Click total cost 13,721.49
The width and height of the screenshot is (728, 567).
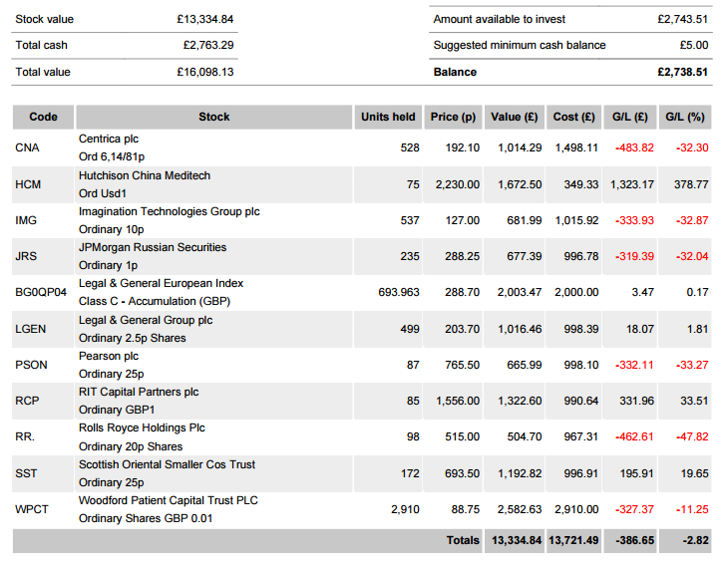pyautogui.click(x=573, y=540)
